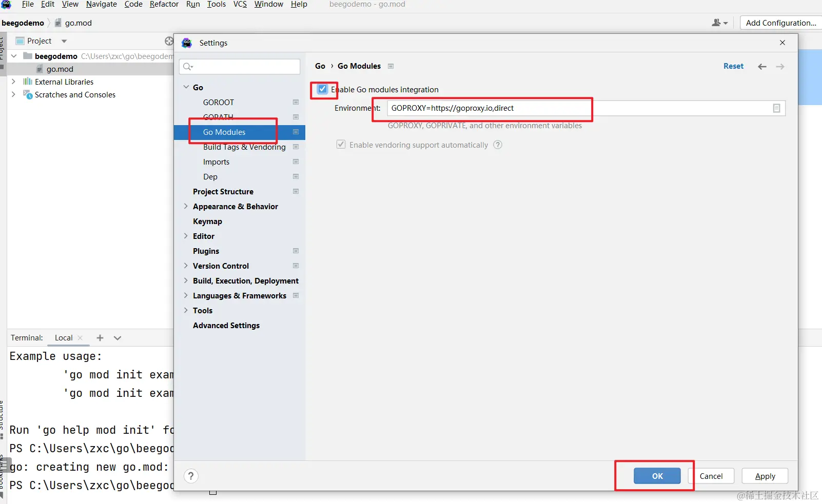
Task: Click project-level icon next to Go Modules breadcrumb
Action: pyautogui.click(x=391, y=66)
